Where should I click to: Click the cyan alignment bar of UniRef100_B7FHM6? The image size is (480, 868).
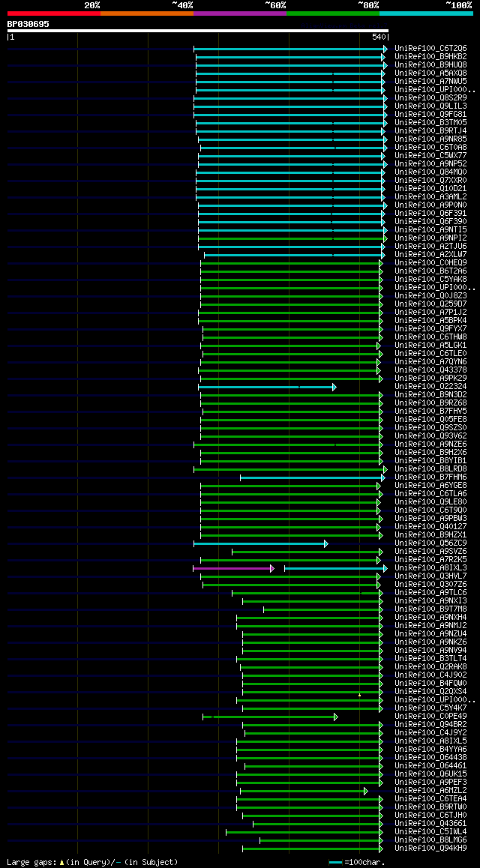(312, 477)
